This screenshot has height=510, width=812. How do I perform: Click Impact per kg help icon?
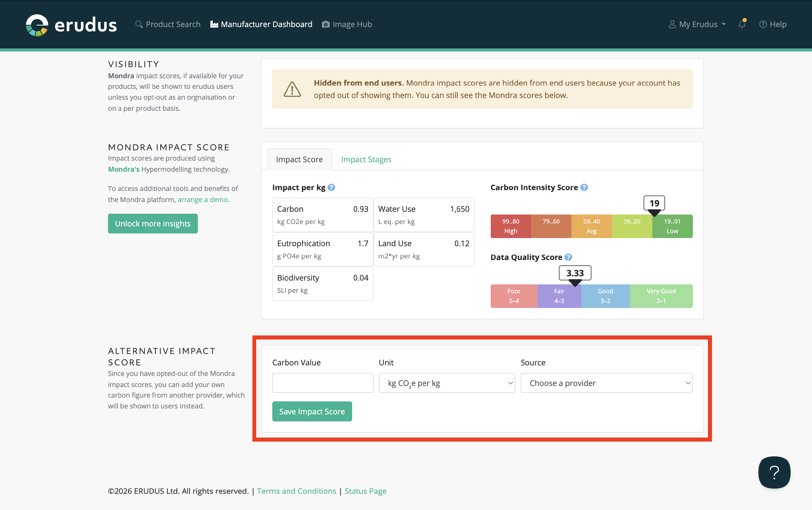[331, 187]
